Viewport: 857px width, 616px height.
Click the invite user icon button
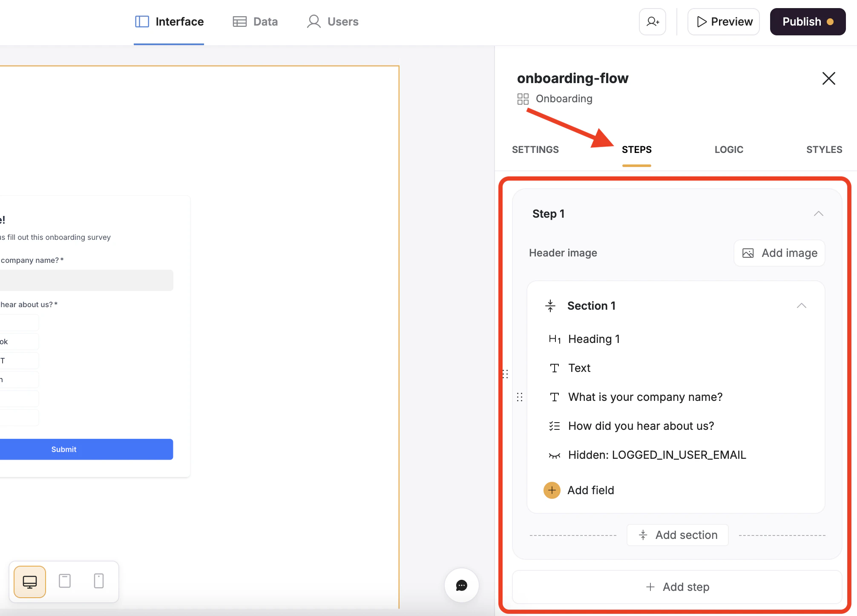[652, 22]
